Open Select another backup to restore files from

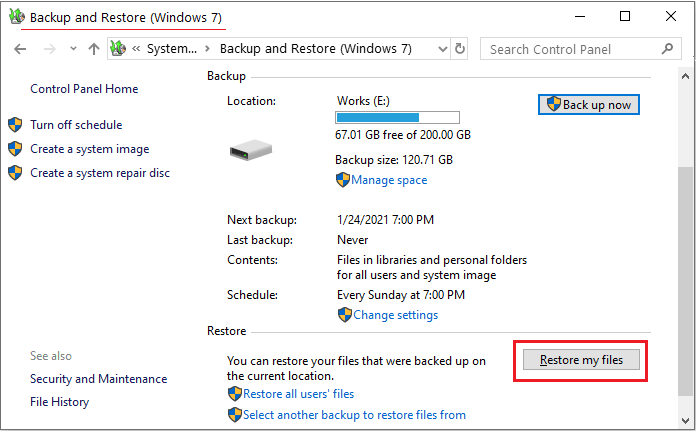coord(354,415)
